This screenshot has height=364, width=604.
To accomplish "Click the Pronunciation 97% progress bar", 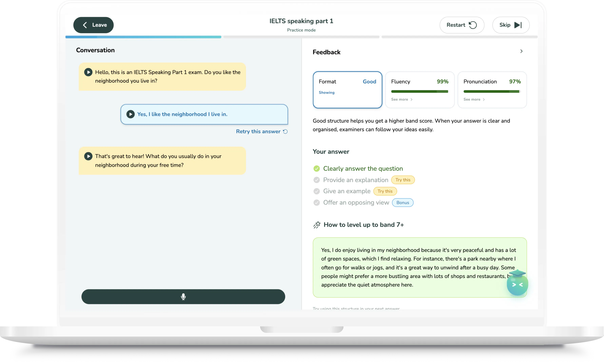I will 492,92.
